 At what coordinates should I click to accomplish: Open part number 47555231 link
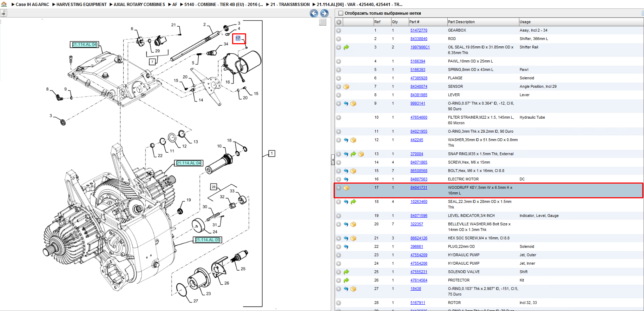coord(419,272)
